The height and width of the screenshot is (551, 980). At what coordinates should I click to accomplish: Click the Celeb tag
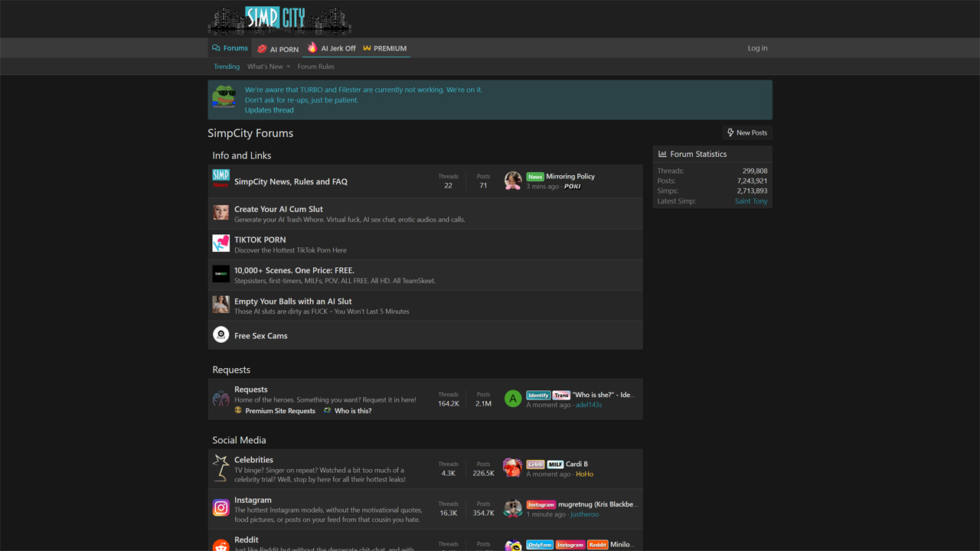[x=535, y=465]
